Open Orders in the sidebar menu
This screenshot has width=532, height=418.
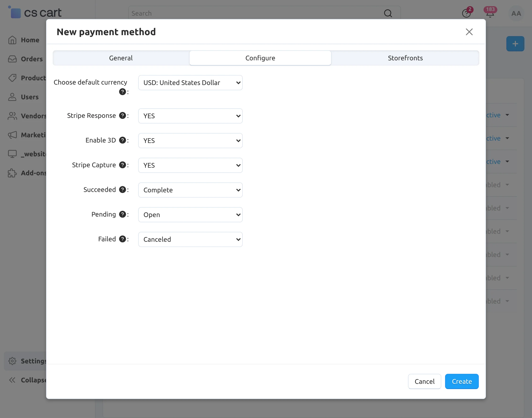click(x=32, y=59)
